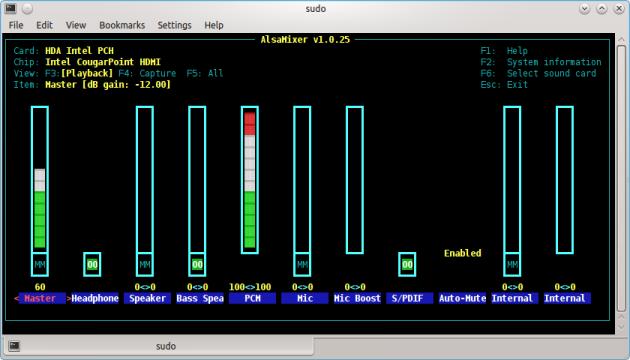Click the Mic volume bar
Screen dimensions: 630x360
coord(302,180)
